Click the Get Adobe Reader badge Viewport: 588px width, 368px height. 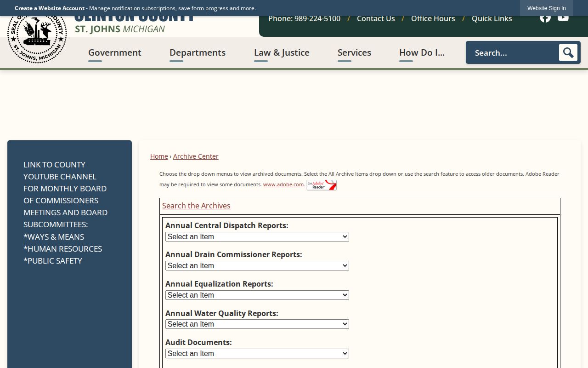tap(322, 185)
